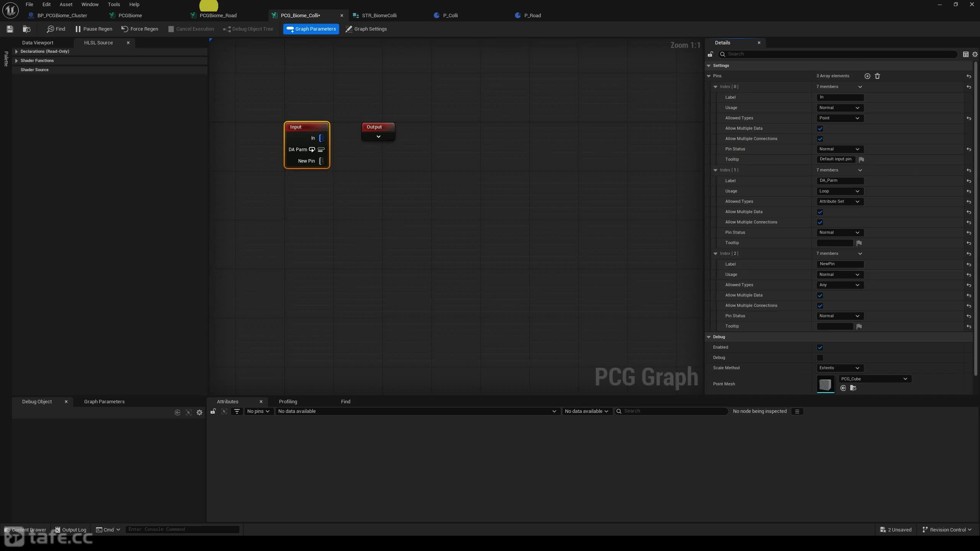Image resolution: width=980 pixels, height=551 pixels.
Task: Open the Scale Method Extents dropdown
Action: click(840, 368)
